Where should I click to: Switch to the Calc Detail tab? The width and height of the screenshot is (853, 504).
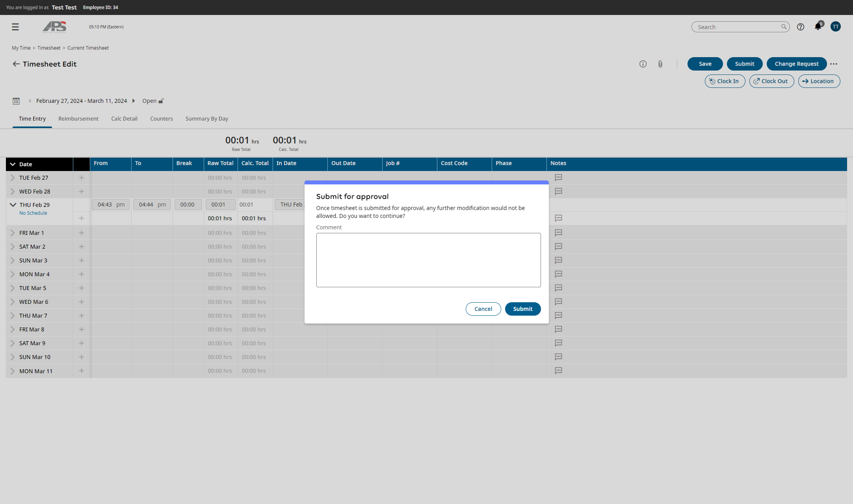[124, 119]
